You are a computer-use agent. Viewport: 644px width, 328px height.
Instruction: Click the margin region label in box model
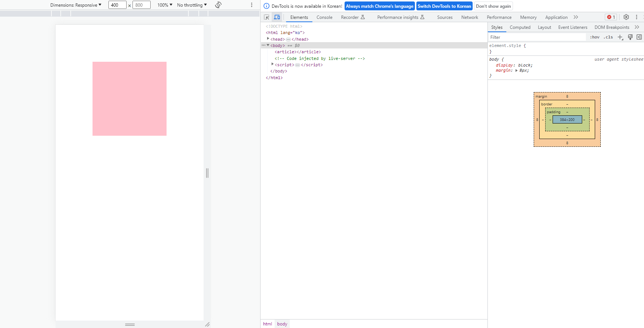click(x=541, y=96)
